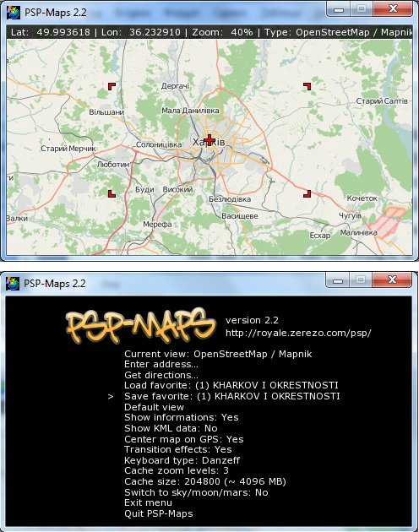Click the Lat: 49.993618 readout

(x=51, y=33)
